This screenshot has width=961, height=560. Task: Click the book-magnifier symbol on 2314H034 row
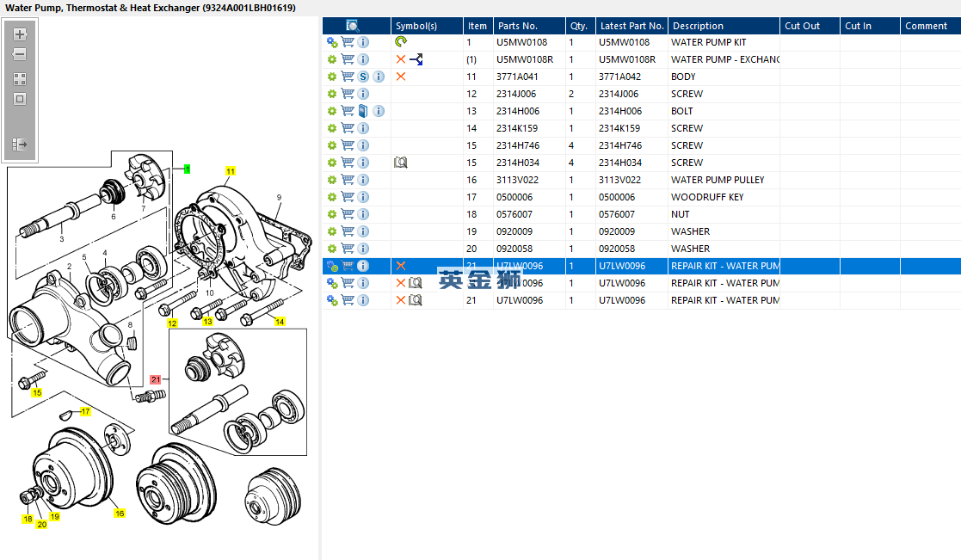400,163
